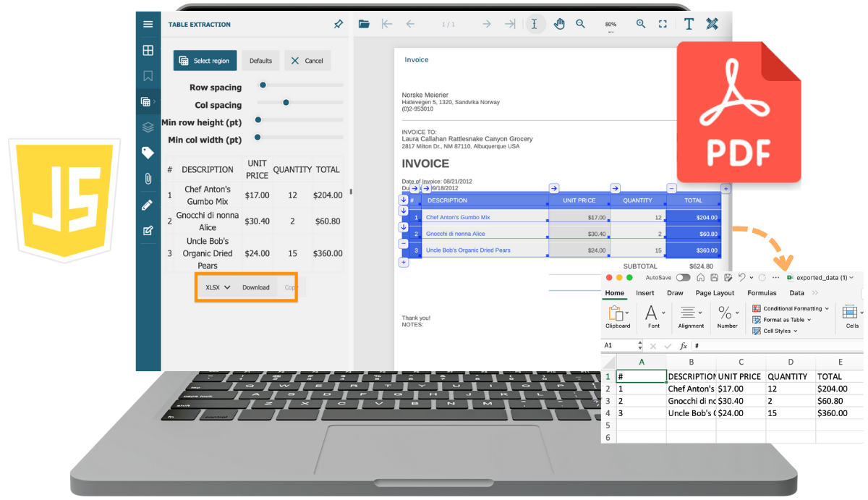
Task: Open the undo history dropdown arrow
Action: pos(751,278)
